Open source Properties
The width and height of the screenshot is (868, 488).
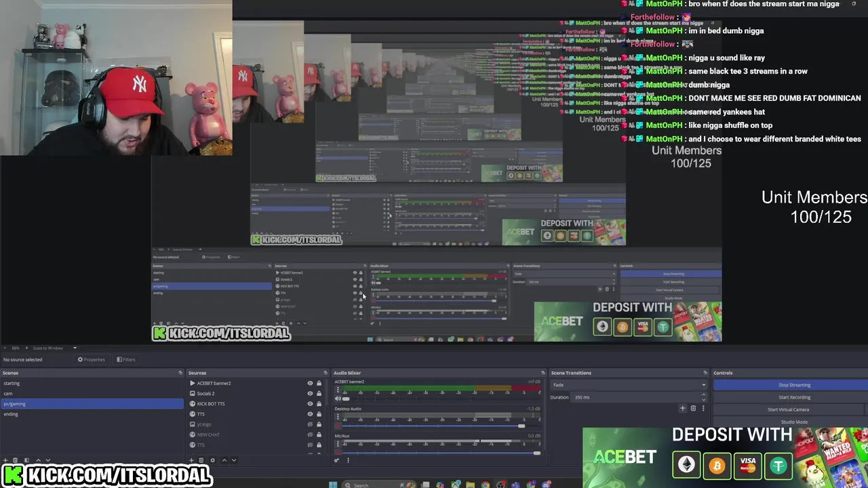pyautogui.click(x=92, y=359)
